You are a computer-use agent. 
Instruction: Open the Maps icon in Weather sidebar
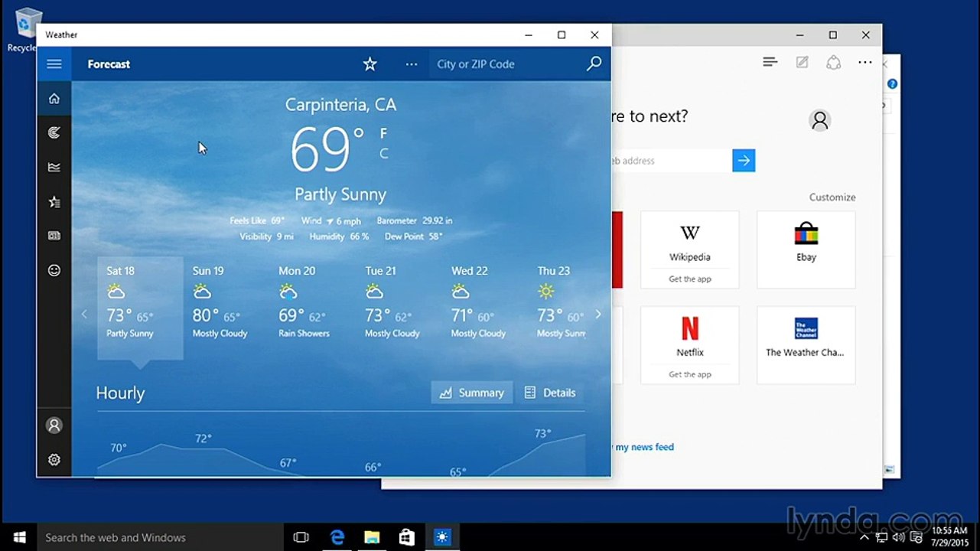point(54,133)
